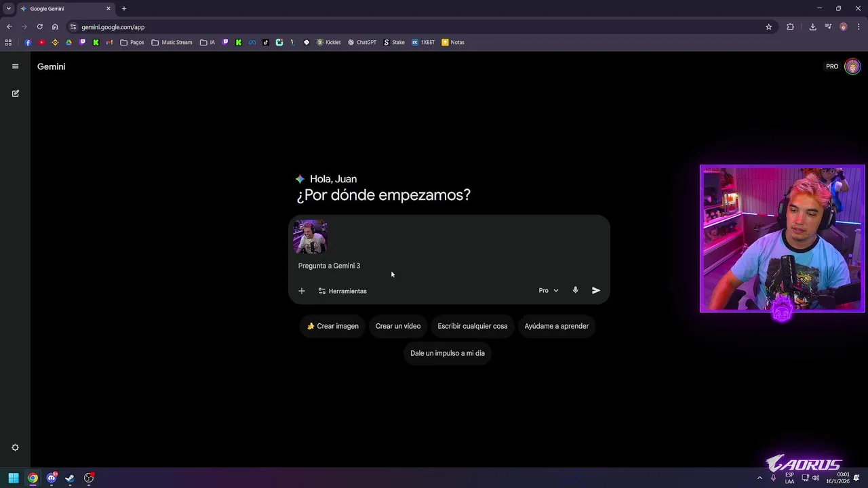Close the Google Gemini tab
This screenshot has width=868, height=488.
tap(108, 9)
